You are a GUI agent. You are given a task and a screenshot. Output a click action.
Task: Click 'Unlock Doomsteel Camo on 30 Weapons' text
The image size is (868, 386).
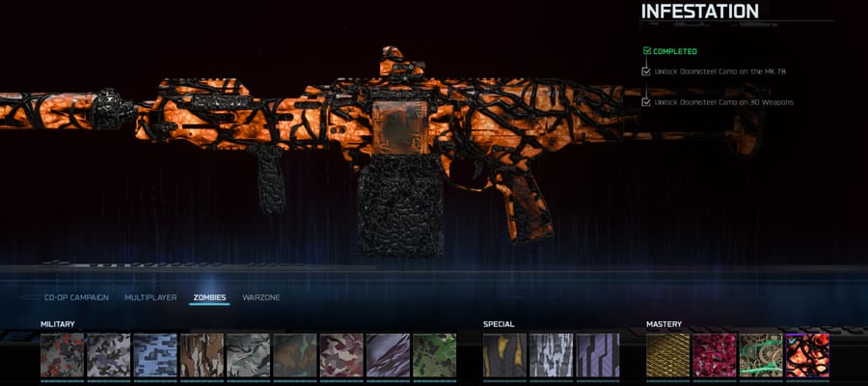(x=723, y=102)
